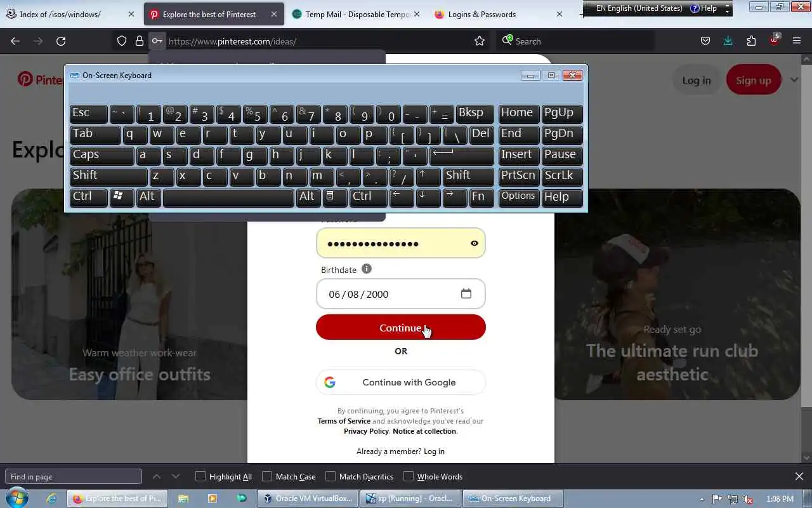Click the network tray icon
The image size is (812, 508).
(733, 499)
